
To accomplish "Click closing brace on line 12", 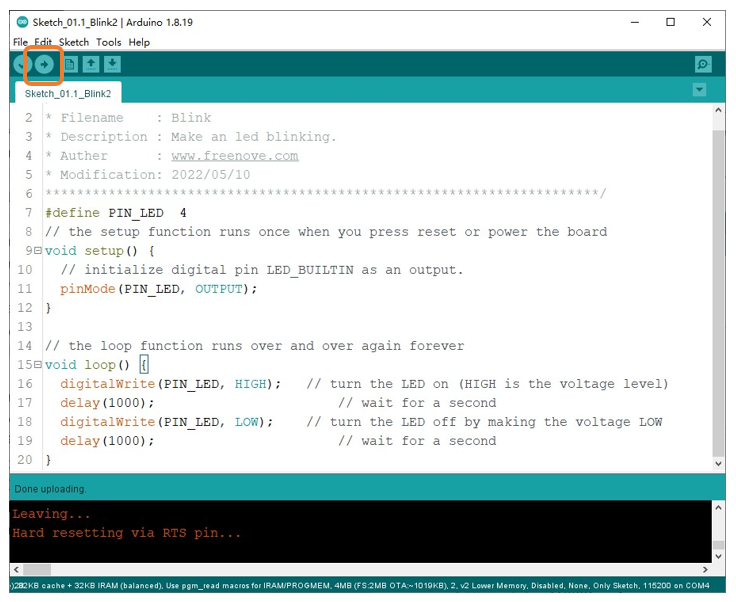I will click(48, 308).
